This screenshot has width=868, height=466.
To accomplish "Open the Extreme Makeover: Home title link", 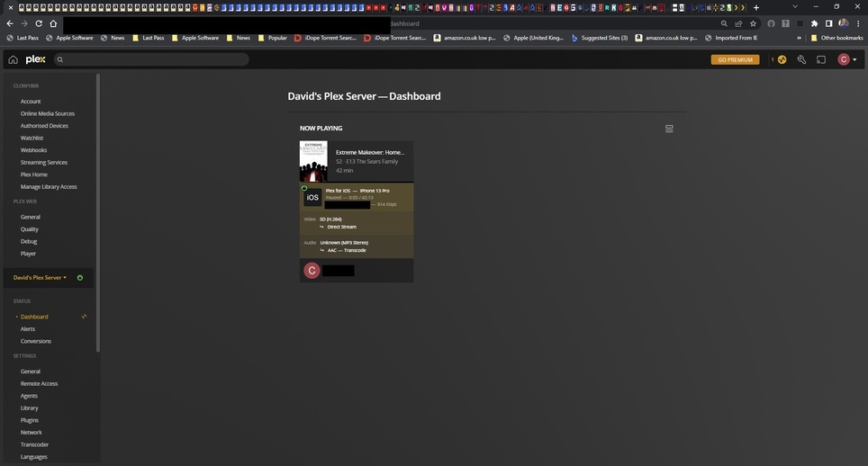I will pyautogui.click(x=370, y=153).
